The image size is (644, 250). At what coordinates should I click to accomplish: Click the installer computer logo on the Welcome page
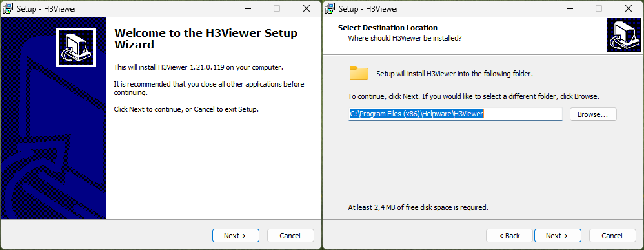tap(76, 48)
